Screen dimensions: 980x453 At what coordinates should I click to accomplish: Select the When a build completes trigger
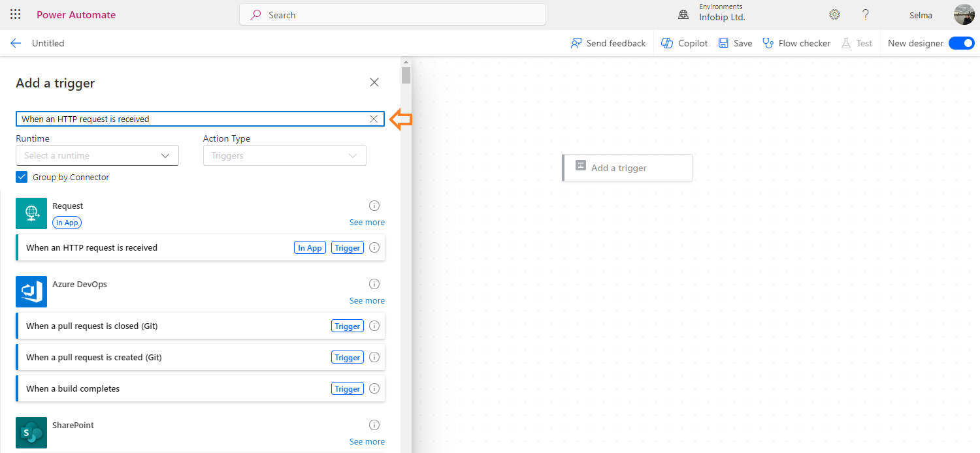click(72, 388)
